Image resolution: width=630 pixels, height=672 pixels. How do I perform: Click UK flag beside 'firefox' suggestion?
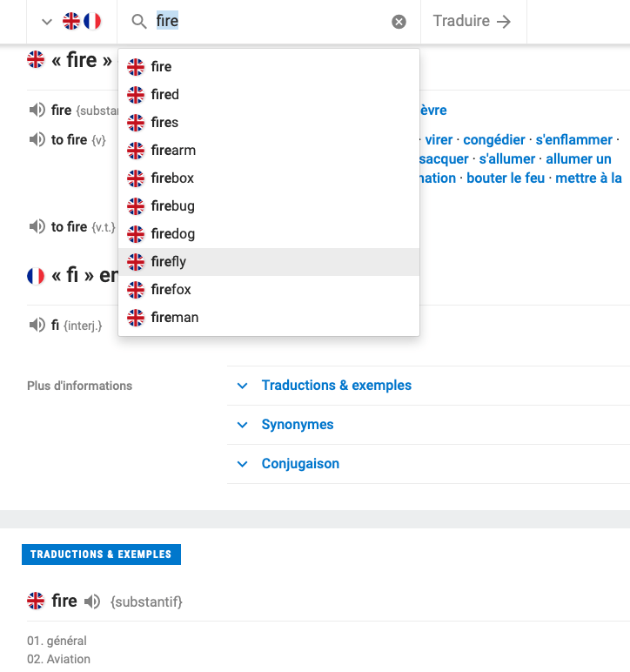tap(136, 290)
